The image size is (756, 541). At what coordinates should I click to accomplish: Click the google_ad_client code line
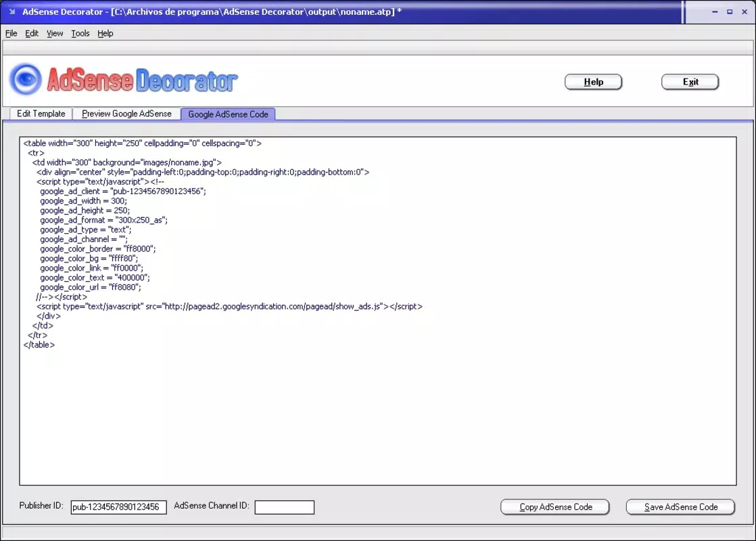coord(123,191)
